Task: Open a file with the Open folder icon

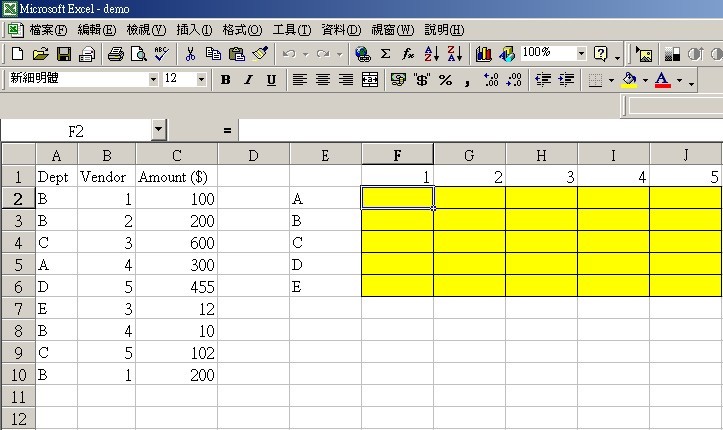Action: click(x=41, y=54)
